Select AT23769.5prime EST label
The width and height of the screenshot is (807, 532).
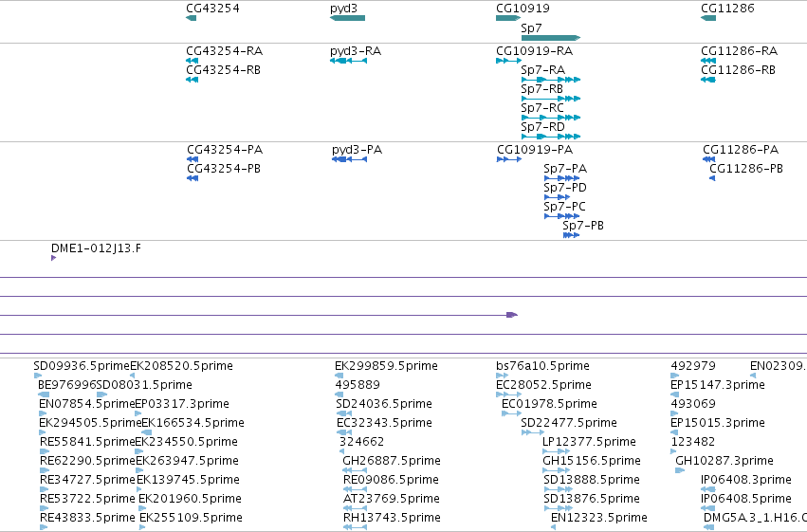coord(392,499)
